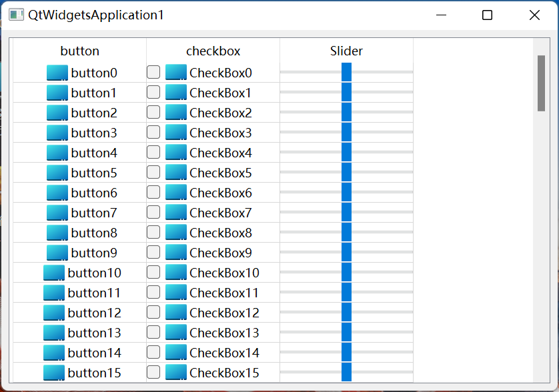Check the CheckBox9 box
The height and width of the screenshot is (392, 559).
coord(153,252)
